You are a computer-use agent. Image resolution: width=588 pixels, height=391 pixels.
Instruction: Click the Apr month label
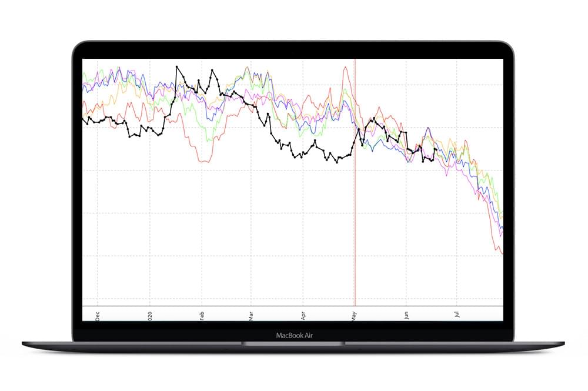(303, 315)
